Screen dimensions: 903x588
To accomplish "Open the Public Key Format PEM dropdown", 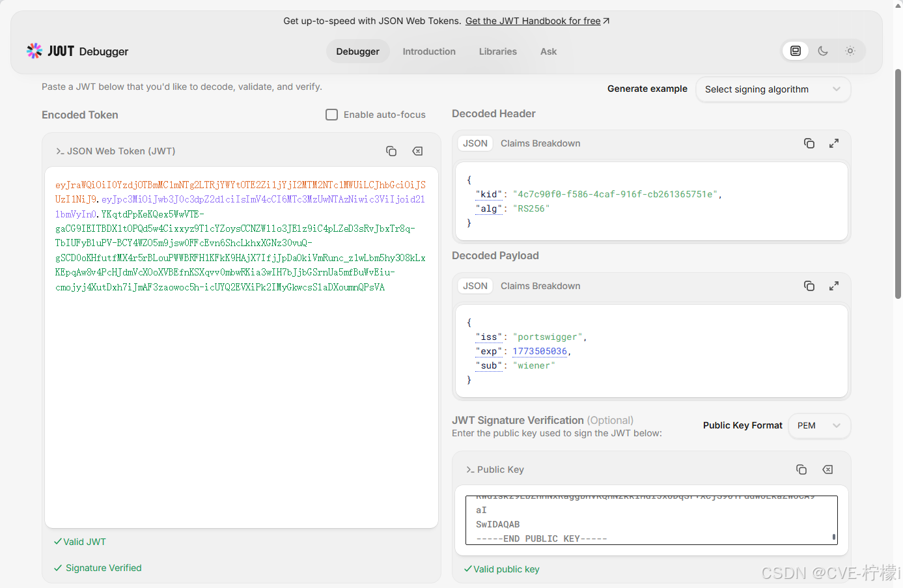I will pyautogui.click(x=819, y=426).
